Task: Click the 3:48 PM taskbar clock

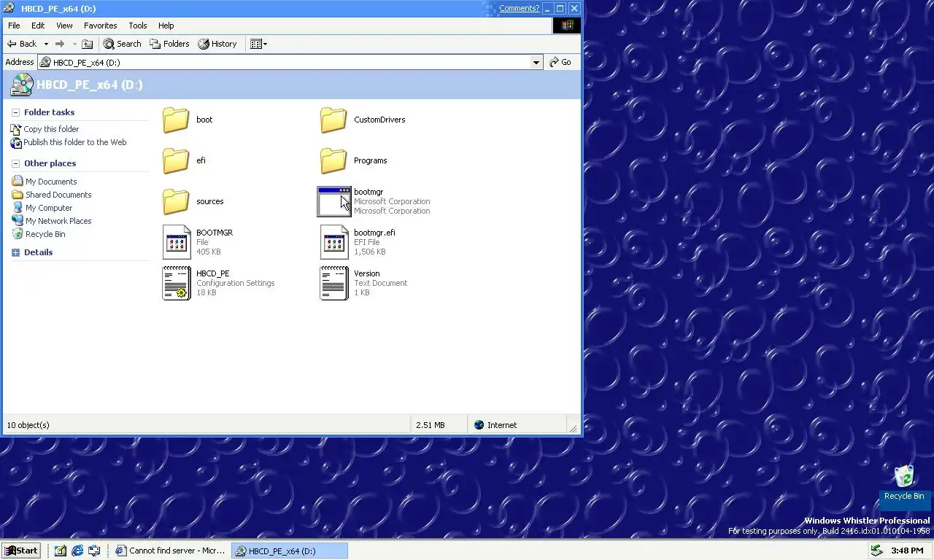Action: (x=906, y=551)
